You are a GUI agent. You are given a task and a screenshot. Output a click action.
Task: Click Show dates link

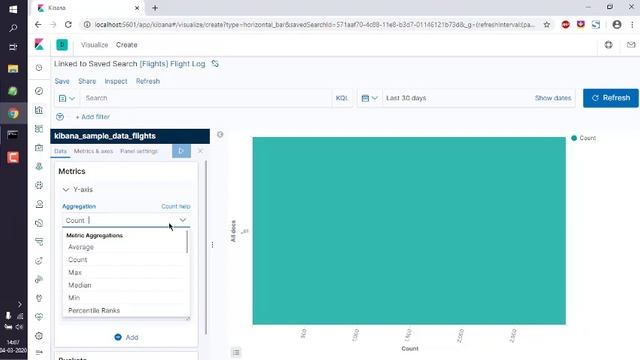click(553, 98)
